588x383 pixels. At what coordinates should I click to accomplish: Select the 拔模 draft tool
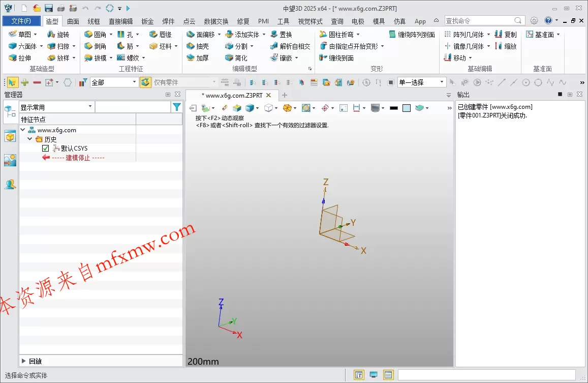pyautogui.click(x=95, y=58)
